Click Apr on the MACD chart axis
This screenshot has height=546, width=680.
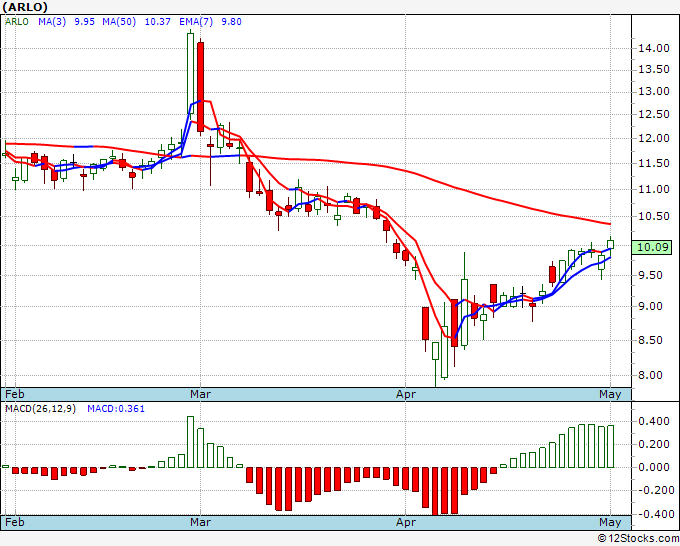(406, 522)
